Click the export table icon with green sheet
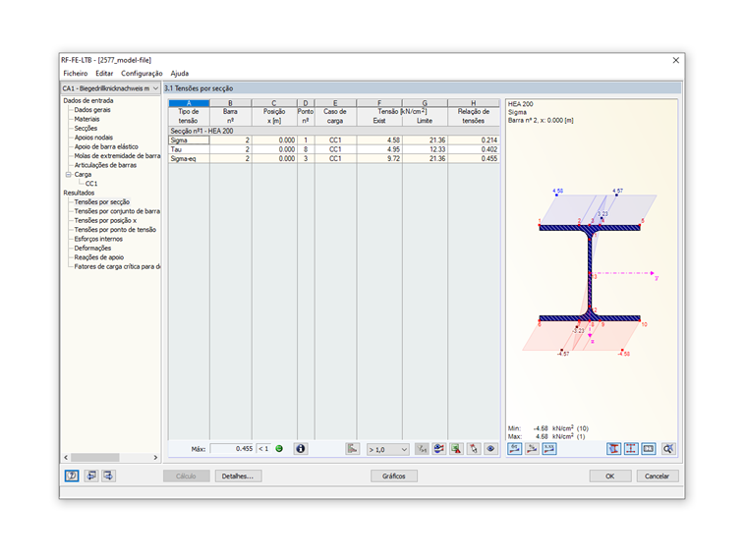The height and width of the screenshot is (560, 747). (x=456, y=449)
